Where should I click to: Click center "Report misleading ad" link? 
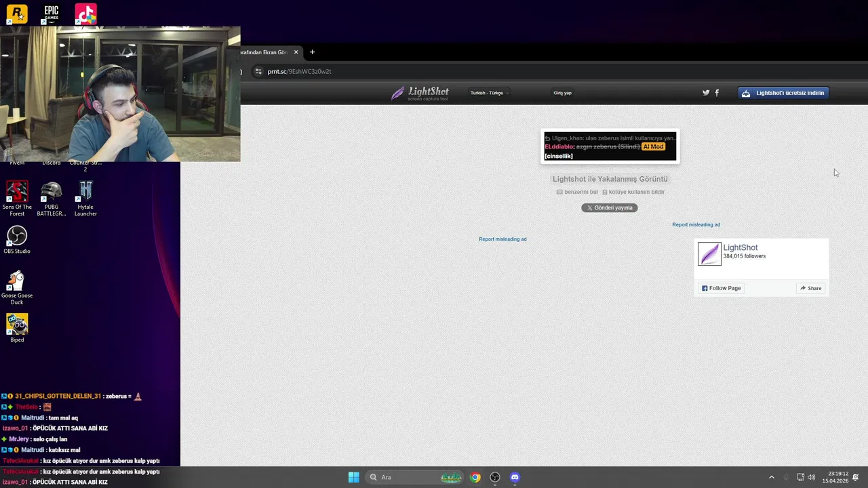pyautogui.click(x=502, y=239)
